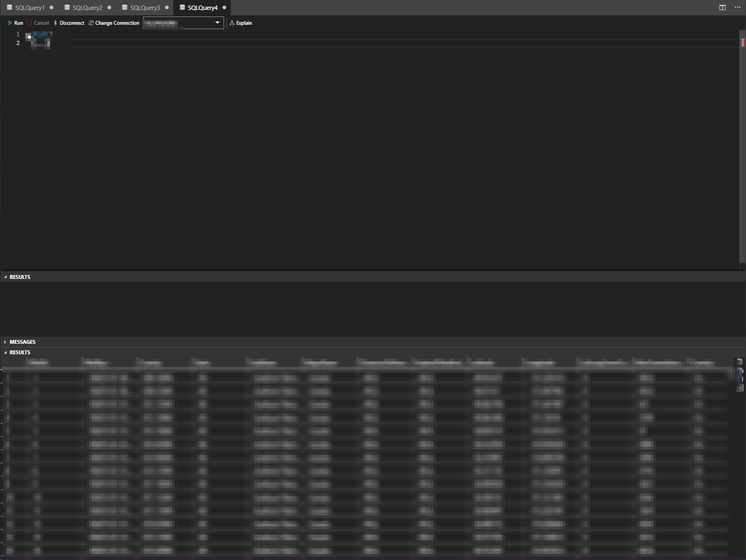
Task: Select the SQLQuery4 tab
Action: 202,8
